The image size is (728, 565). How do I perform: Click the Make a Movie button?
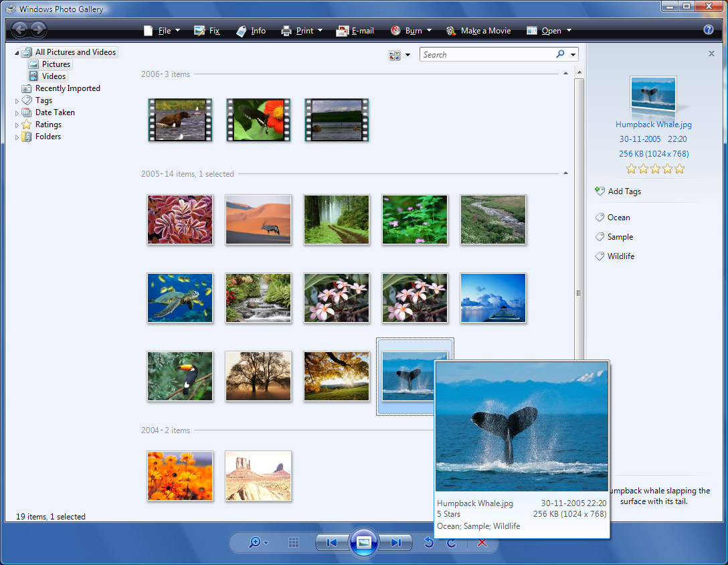point(478,31)
